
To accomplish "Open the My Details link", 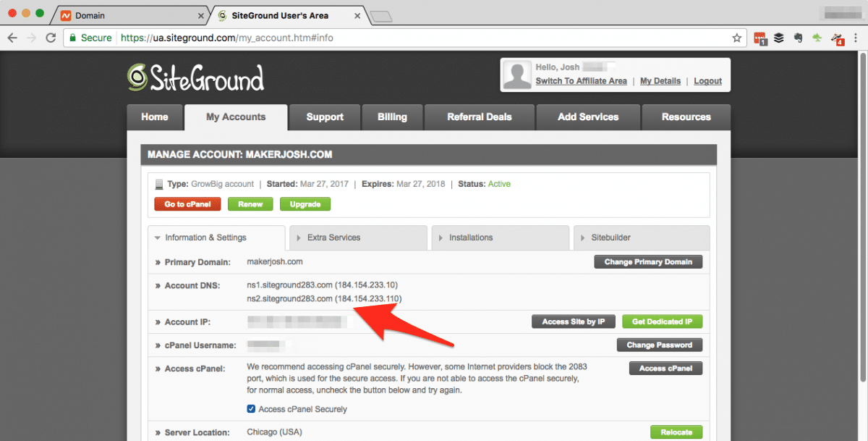I will [660, 81].
